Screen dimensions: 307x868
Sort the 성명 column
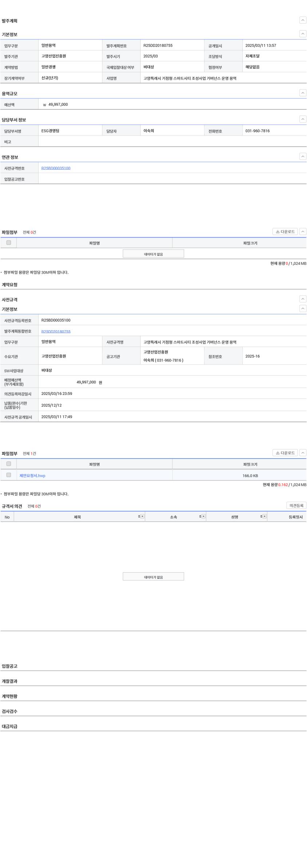pyautogui.click(x=261, y=517)
